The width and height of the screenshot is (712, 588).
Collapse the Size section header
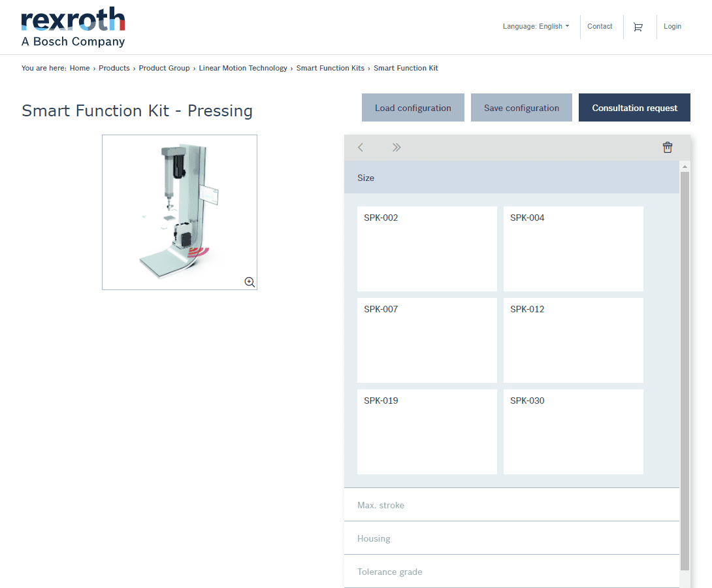click(511, 178)
